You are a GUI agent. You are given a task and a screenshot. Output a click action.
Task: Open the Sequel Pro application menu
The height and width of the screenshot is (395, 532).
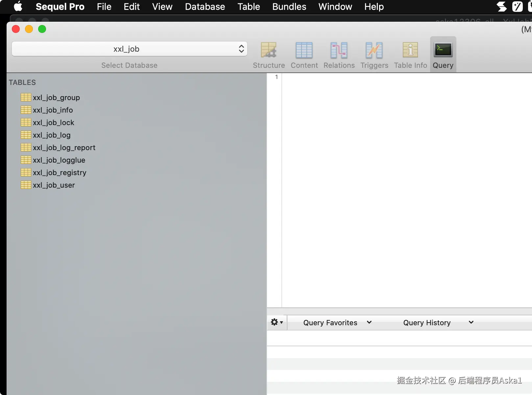(60, 7)
